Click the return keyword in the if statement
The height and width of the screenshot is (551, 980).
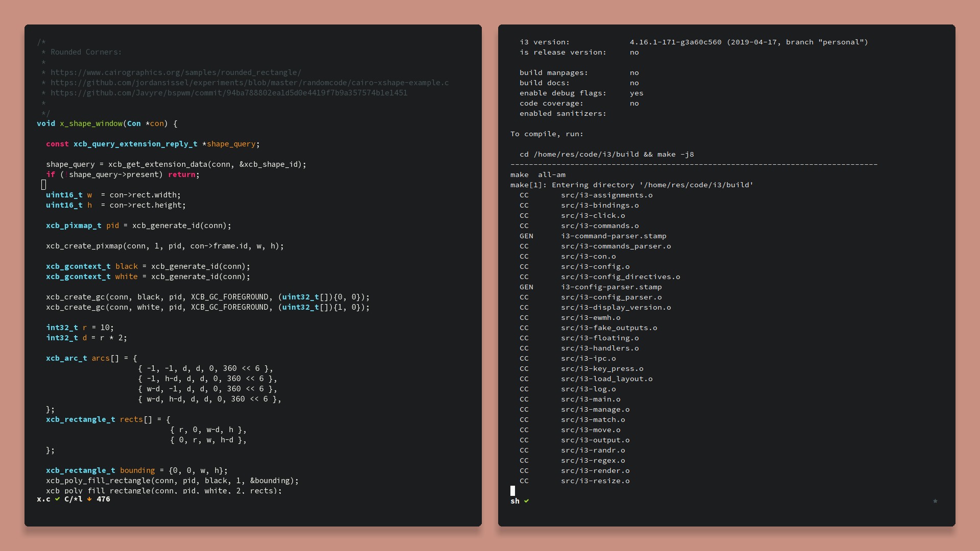[x=181, y=174]
